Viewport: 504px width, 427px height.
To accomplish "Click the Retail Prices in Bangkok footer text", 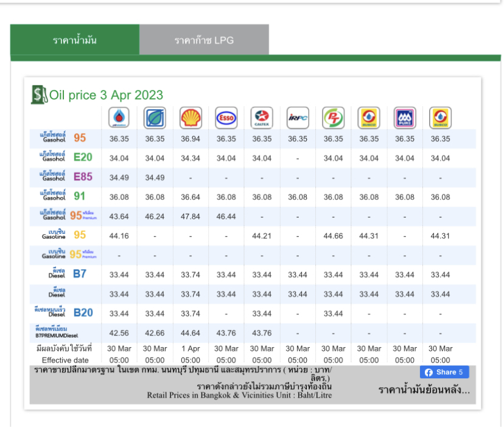I will (239, 395).
